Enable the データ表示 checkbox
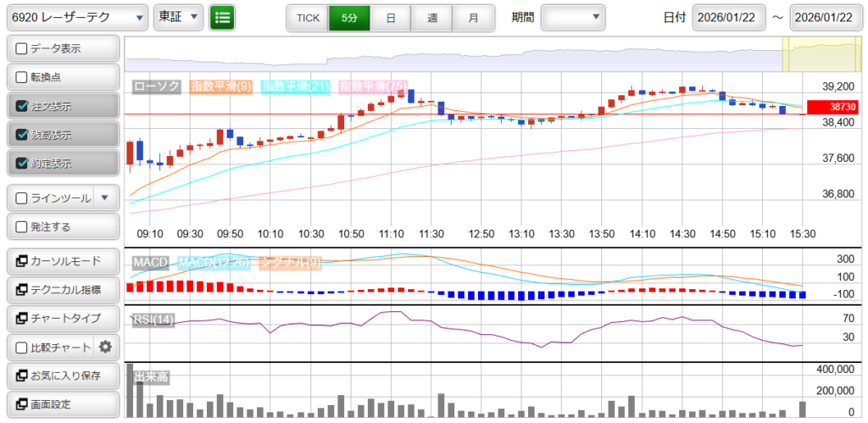The height and width of the screenshot is (423, 868). click(x=22, y=48)
